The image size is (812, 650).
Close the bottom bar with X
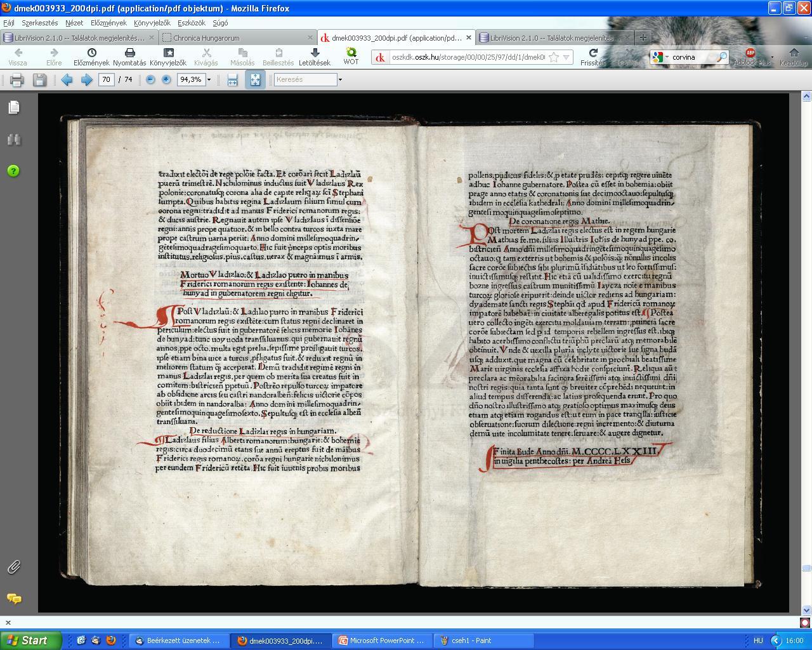8,623
